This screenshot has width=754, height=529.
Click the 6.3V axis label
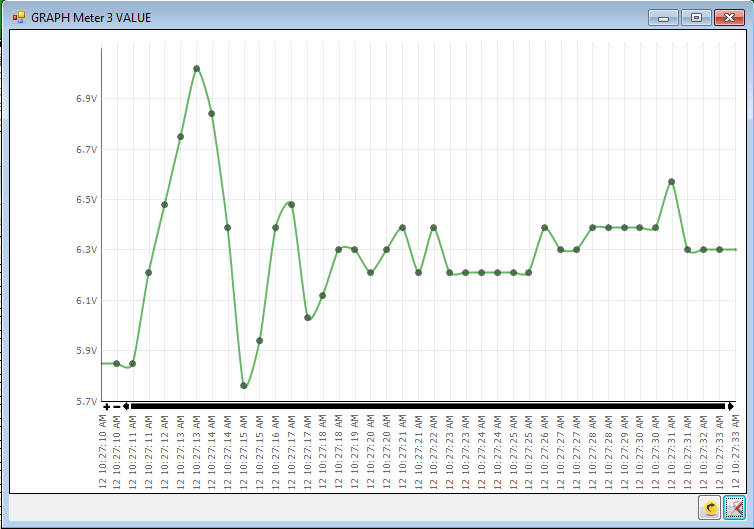pyautogui.click(x=87, y=250)
